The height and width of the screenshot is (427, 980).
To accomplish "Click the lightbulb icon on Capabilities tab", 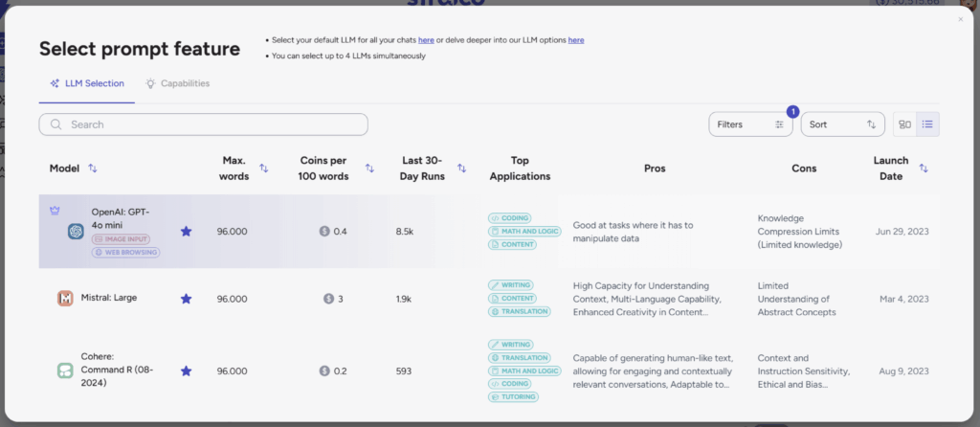I will pyautogui.click(x=150, y=83).
